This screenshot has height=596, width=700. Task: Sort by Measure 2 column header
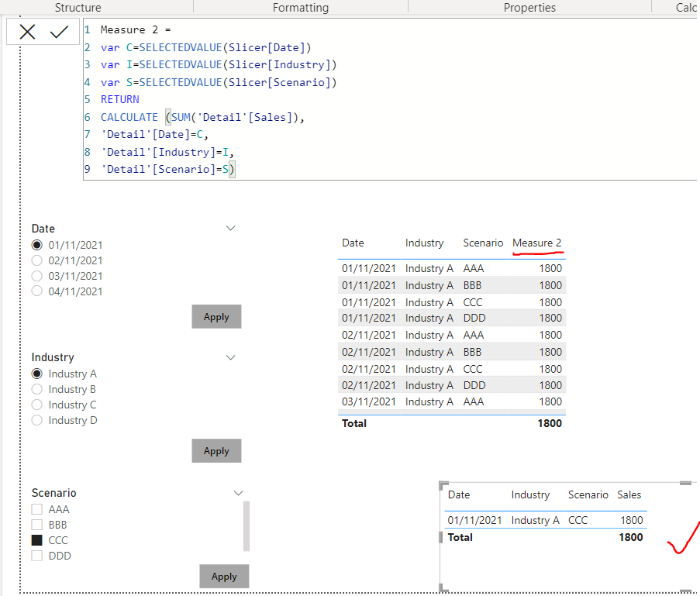click(536, 243)
